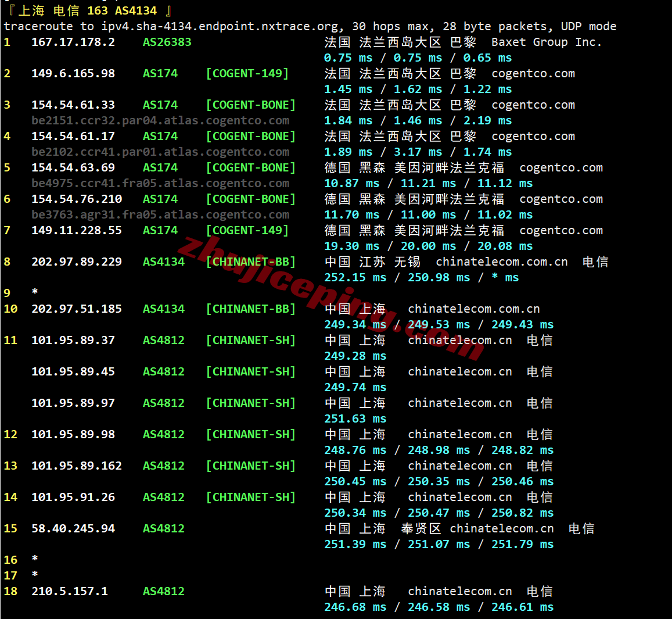
Task: Click hop number 16
Action: 10,560
